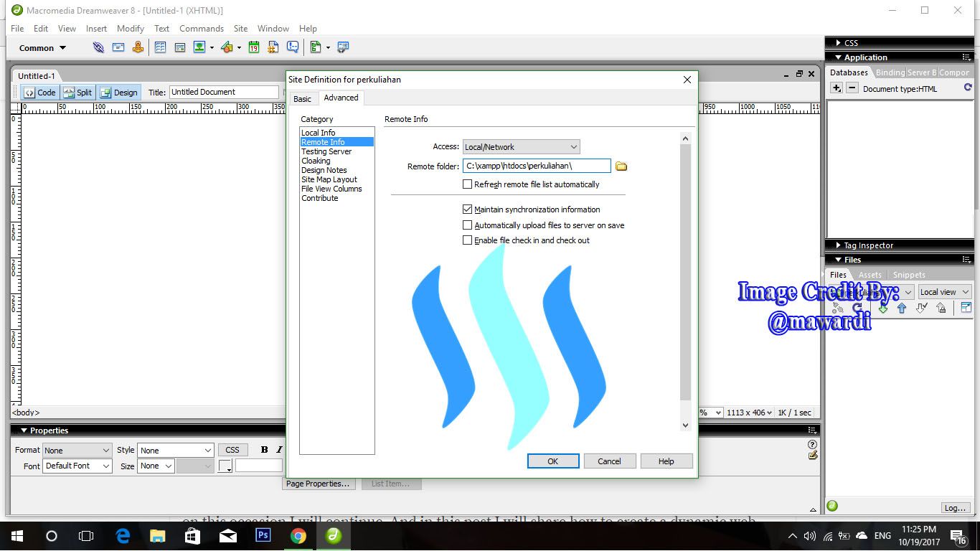Launch Photoshop from the taskbar
Image resolution: width=980 pixels, height=551 pixels.
tap(263, 536)
